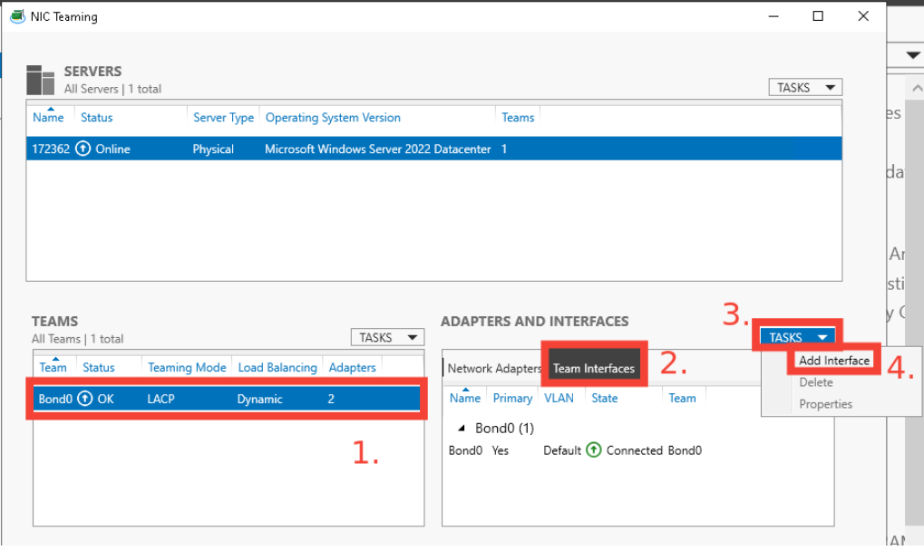The image size is (924, 560).
Task: Click the Online status icon for server 172362
Action: [83, 149]
